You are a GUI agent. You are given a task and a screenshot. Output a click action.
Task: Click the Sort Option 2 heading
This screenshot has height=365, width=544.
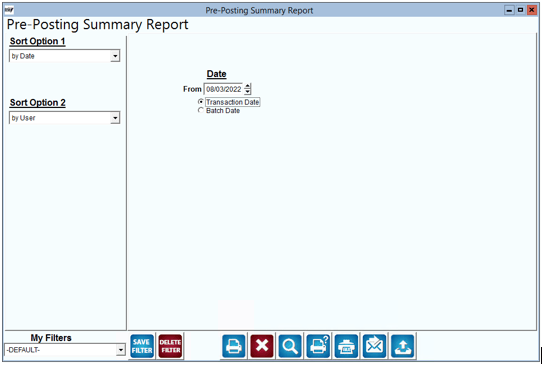(37, 103)
